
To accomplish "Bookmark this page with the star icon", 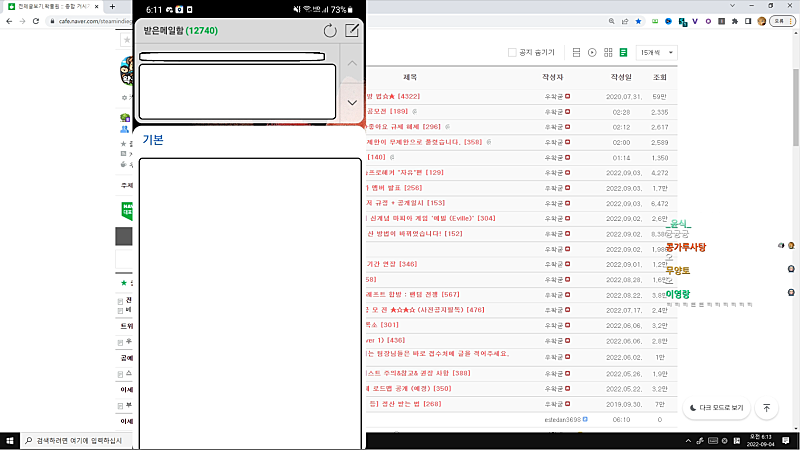I will (638, 20).
